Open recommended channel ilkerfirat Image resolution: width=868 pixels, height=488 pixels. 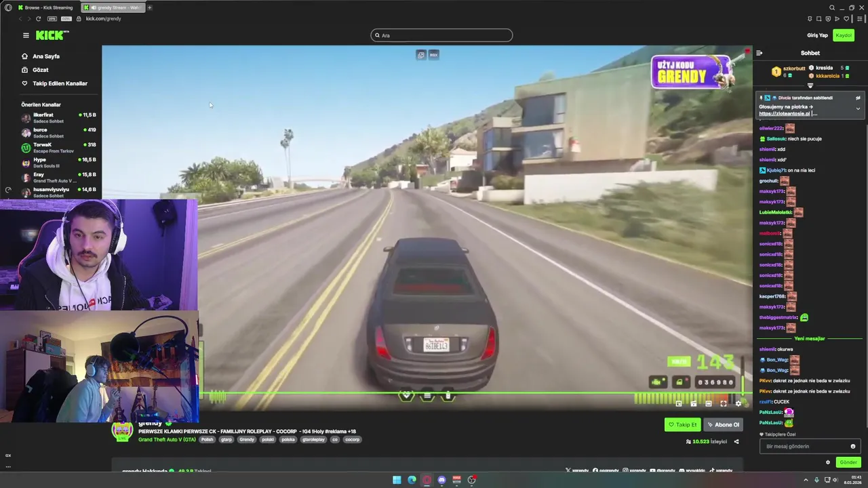(x=59, y=117)
